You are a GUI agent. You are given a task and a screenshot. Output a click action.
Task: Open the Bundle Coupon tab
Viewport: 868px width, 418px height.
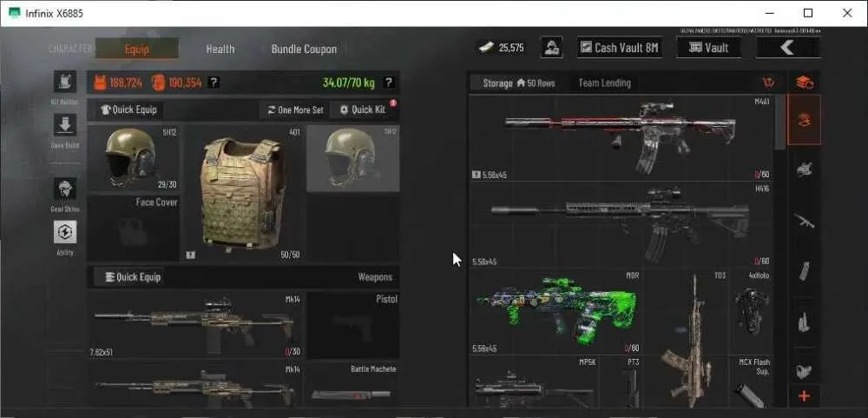pos(304,49)
